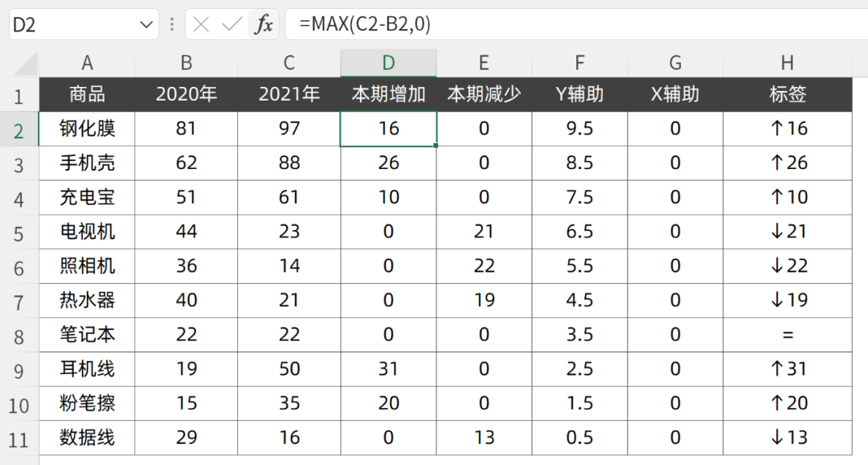Image resolution: width=868 pixels, height=465 pixels.
Task: Select column H header
Action: [787, 64]
